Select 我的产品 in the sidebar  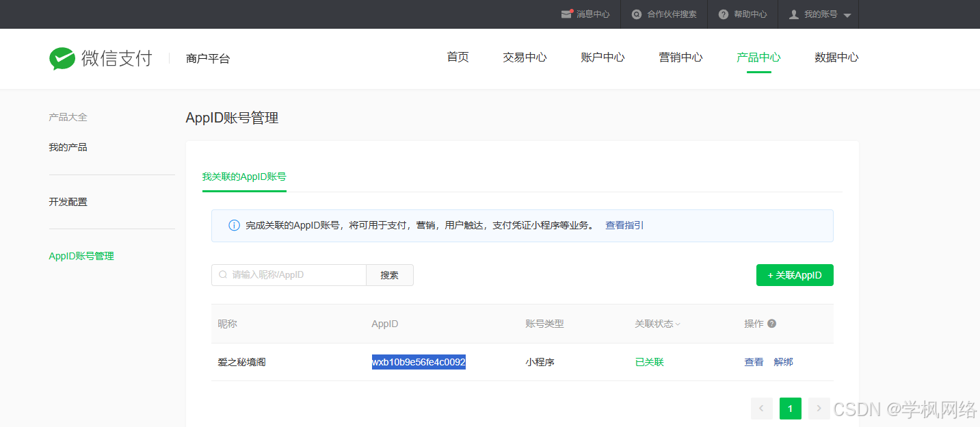(68, 147)
